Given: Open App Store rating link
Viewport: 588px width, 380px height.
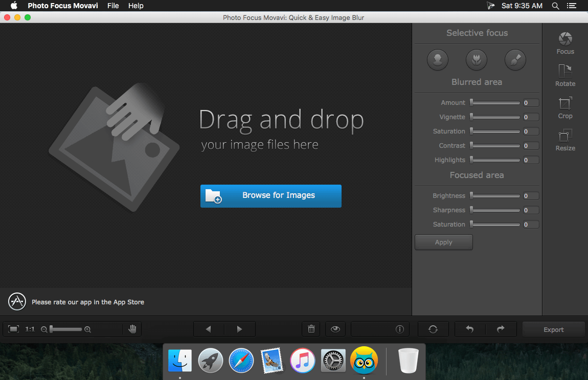Looking at the screenshot, I should 88,302.
